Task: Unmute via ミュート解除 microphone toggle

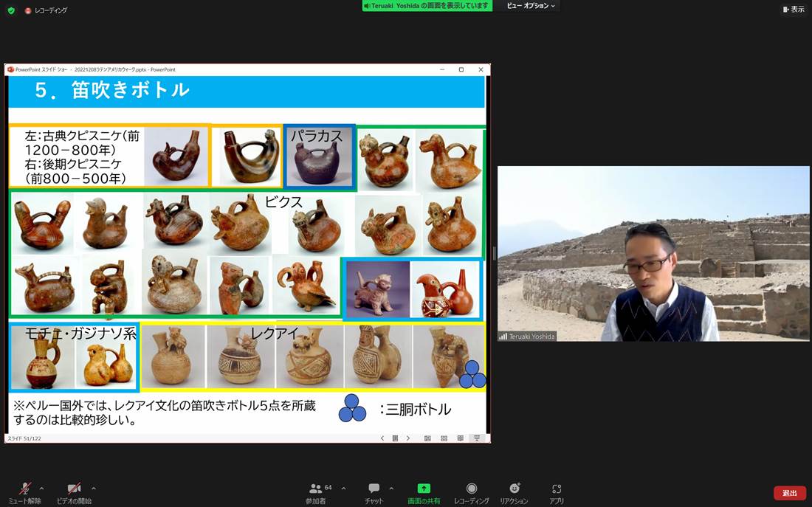Action: pos(25,487)
